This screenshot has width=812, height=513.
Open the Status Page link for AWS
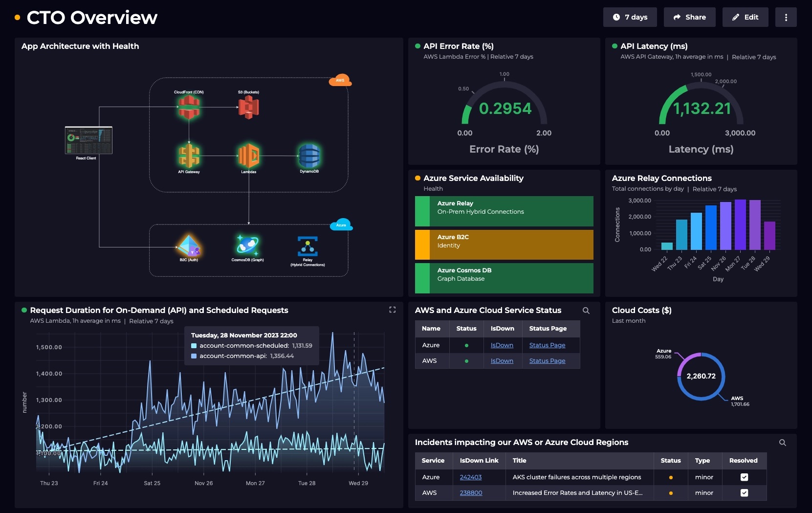[547, 360]
